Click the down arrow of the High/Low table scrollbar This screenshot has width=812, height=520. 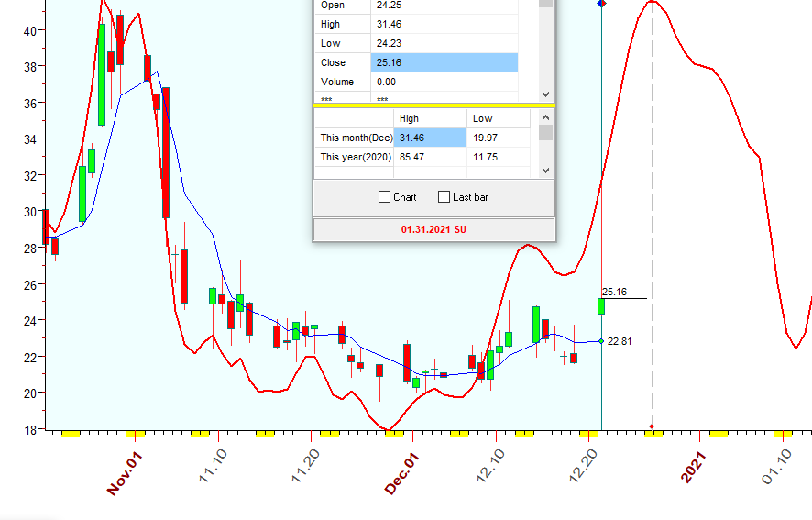click(x=545, y=170)
